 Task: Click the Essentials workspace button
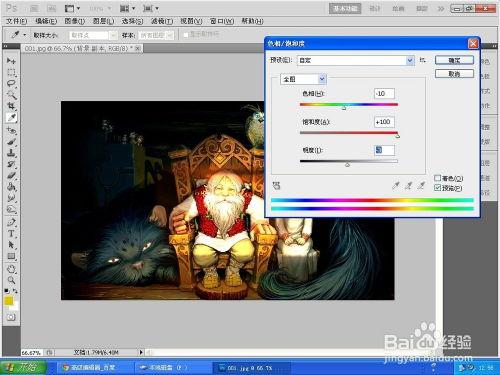coord(345,8)
